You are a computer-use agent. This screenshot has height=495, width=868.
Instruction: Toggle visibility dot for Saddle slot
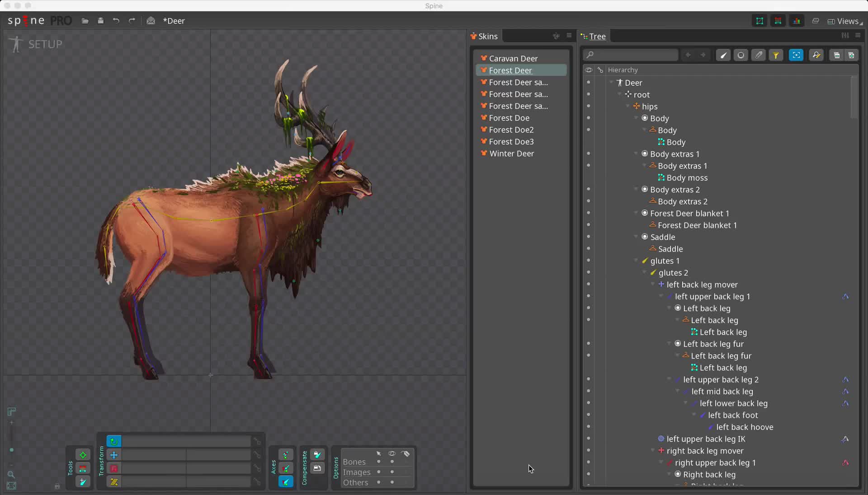[x=588, y=237]
